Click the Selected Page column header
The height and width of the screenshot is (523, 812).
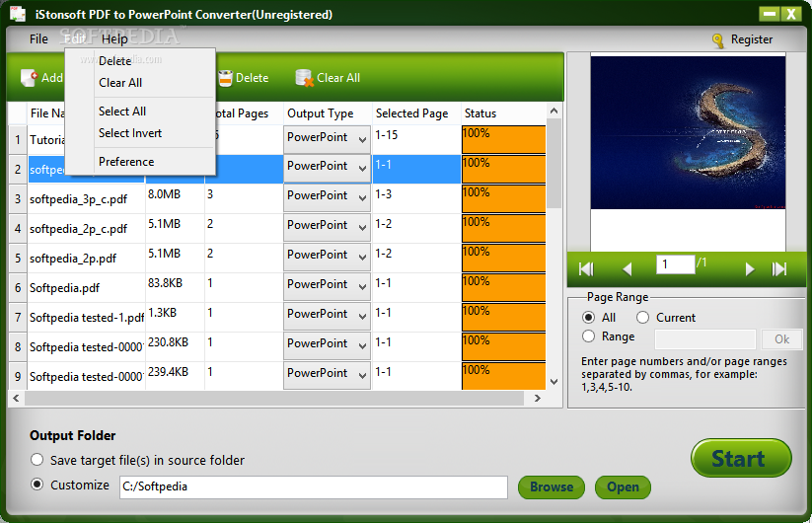point(416,113)
